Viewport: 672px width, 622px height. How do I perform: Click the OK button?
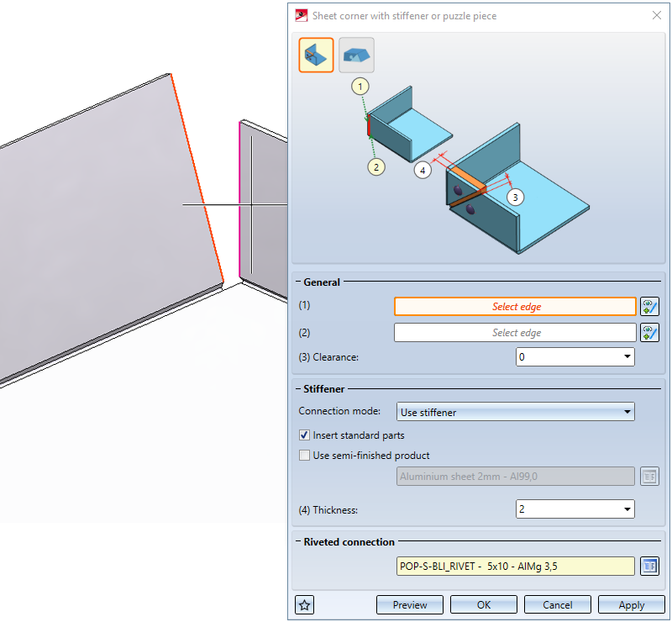(484, 605)
